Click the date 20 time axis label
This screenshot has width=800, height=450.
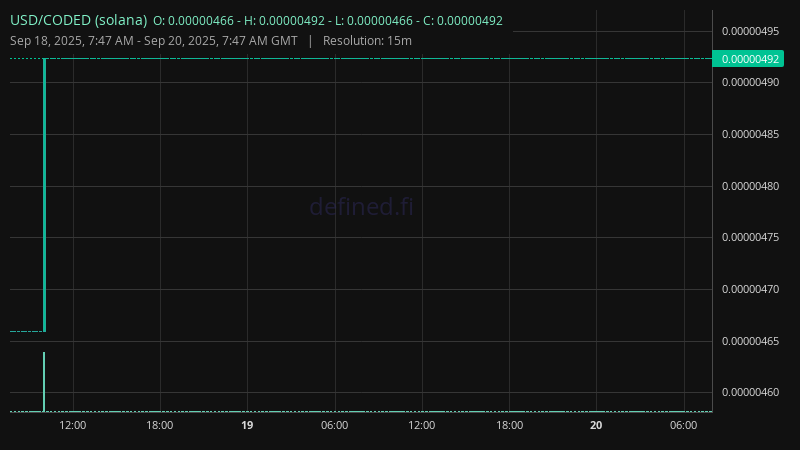point(596,426)
